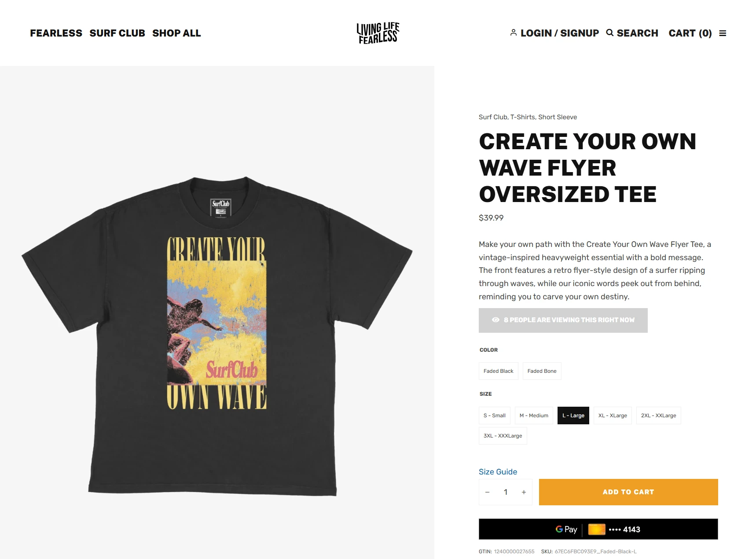Click the search magnifier icon
Image resolution: width=756 pixels, height=559 pixels.
click(x=610, y=33)
